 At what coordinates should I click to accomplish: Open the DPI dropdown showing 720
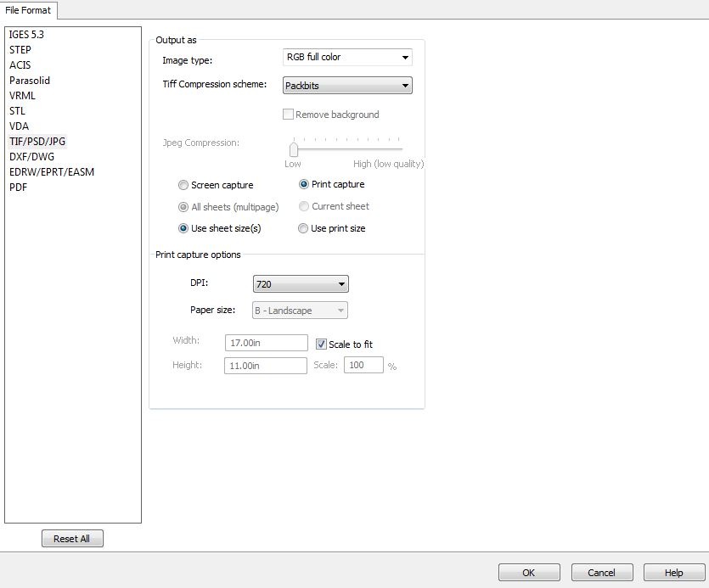pos(301,284)
